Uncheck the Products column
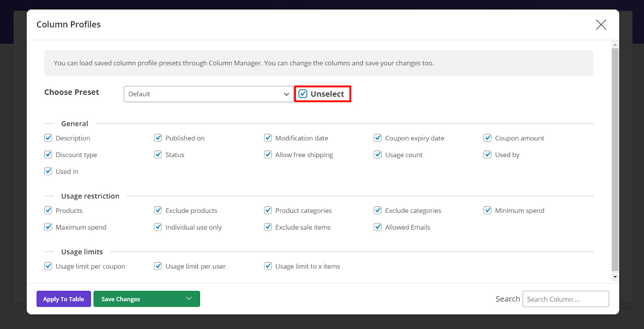The image size is (644, 329). 48,211
